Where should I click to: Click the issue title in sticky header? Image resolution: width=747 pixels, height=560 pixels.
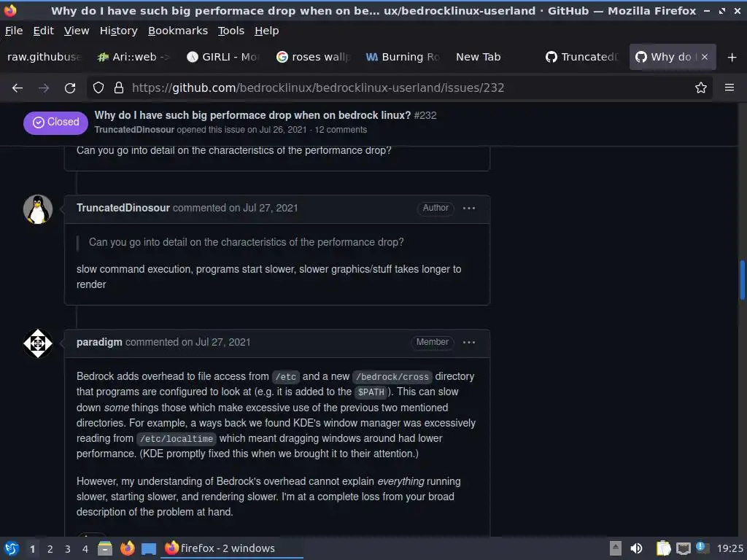pyautogui.click(x=252, y=115)
